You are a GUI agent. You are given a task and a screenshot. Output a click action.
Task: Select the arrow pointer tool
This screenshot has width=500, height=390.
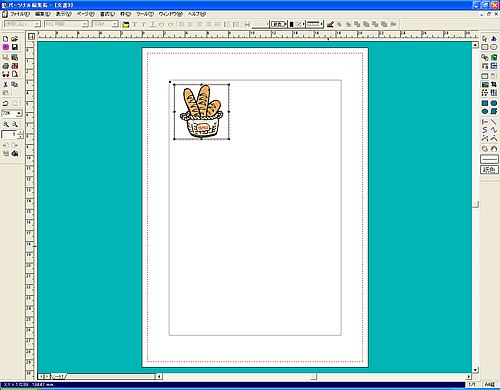[x=485, y=39]
